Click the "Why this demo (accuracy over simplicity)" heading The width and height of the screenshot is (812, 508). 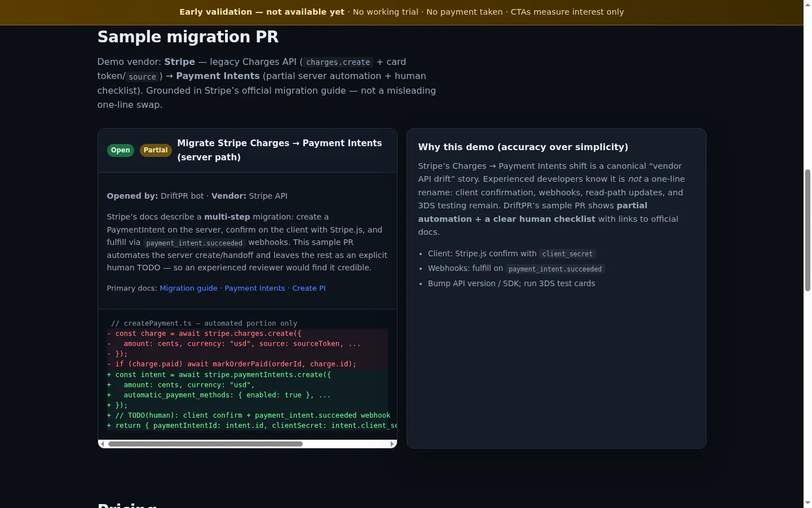pyautogui.click(x=523, y=147)
